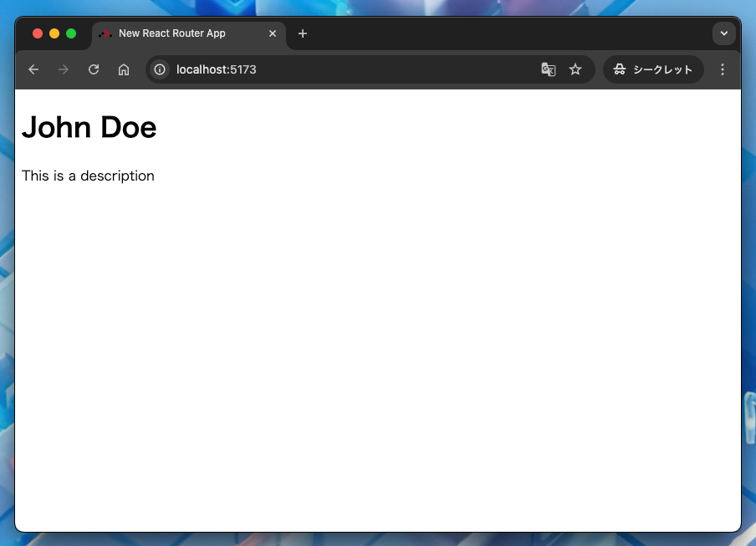The height and width of the screenshot is (546, 756).
Task: Maximize the window with green button
Action: pyautogui.click(x=71, y=33)
